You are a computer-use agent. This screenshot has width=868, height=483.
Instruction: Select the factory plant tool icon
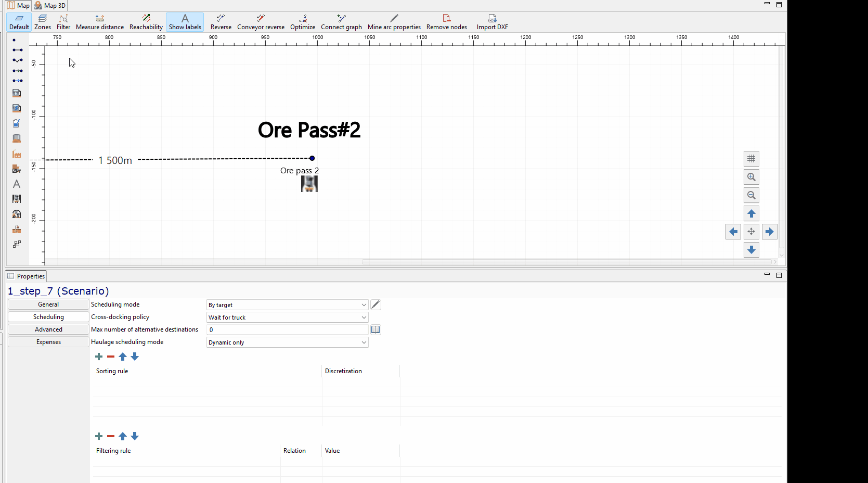(x=17, y=154)
